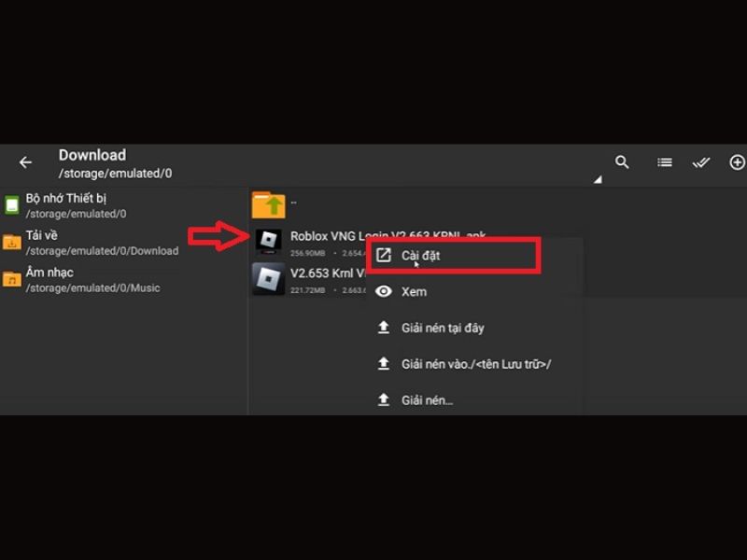The height and width of the screenshot is (560, 747).
Task: Click /storage/emulated/0 path under Download title
Action: tap(115, 174)
